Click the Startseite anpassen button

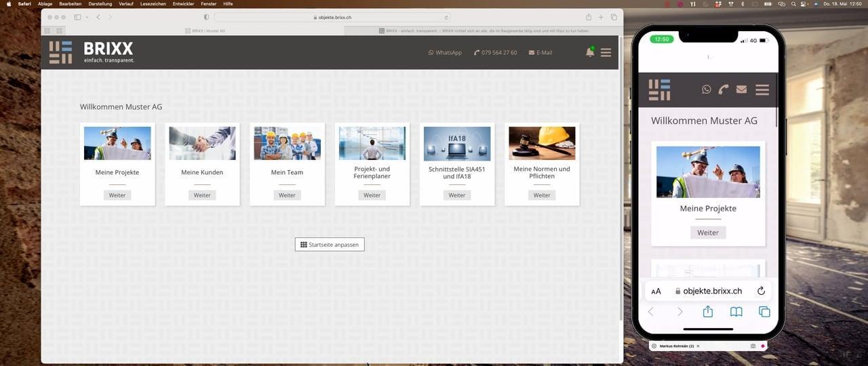330,244
